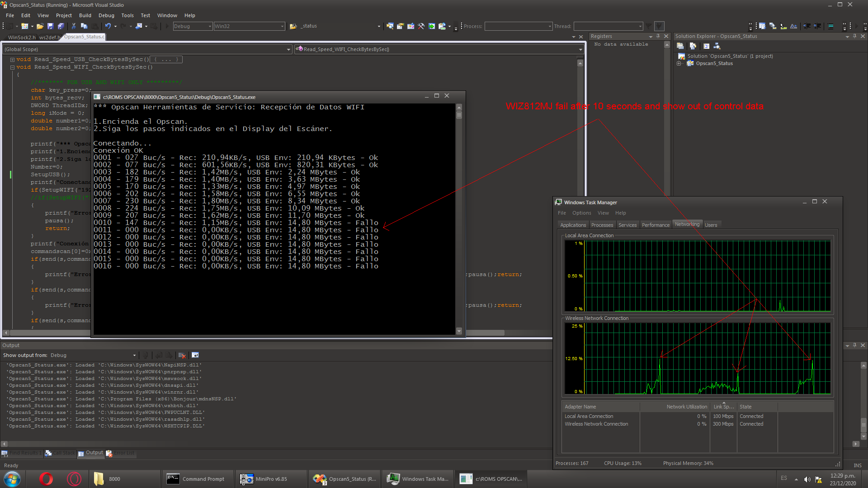This screenshot has height=488, width=868.
Task: Click the _status find combo box
Action: pos(339,26)
